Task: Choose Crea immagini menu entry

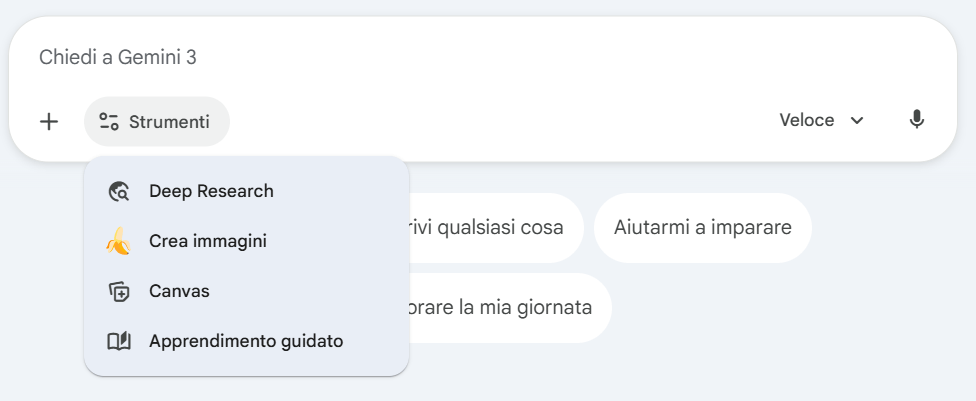Action: click(x=208, y=241)
